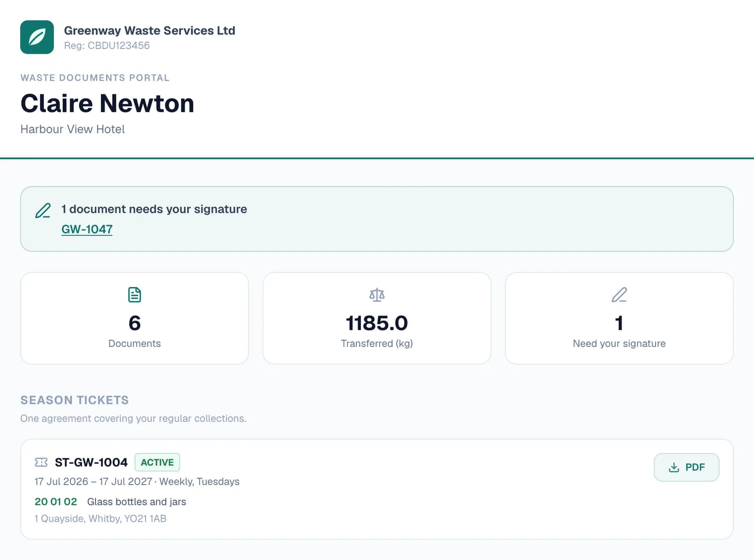Image resolution: width=754 pixels, height=560 pixels.
Task: Click the address 1 Quayside, Whitby, YO21 1AB
Action: pyautogui.click(x=100, y=519)
